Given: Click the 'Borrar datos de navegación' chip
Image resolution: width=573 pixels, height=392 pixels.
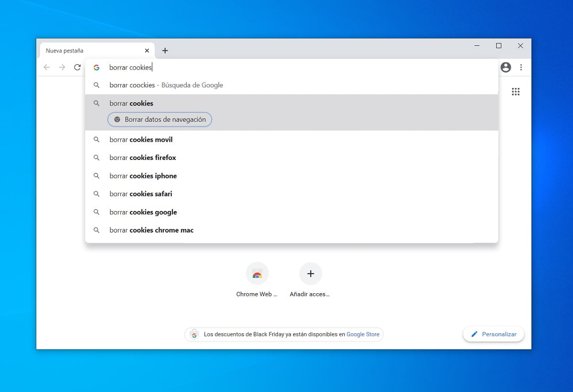Looking at the screenshot, I should coord(160,119).
